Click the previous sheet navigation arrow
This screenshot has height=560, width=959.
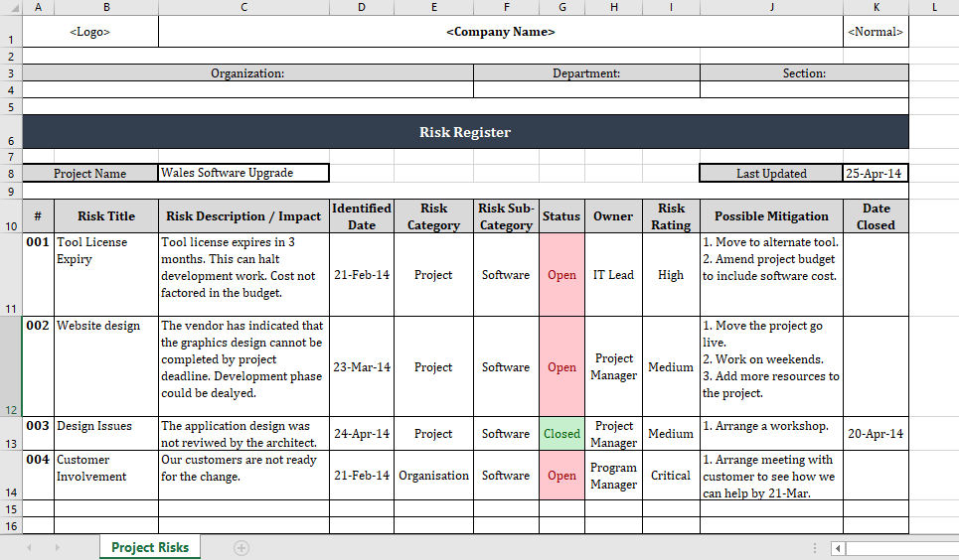[x=29, y=547]
